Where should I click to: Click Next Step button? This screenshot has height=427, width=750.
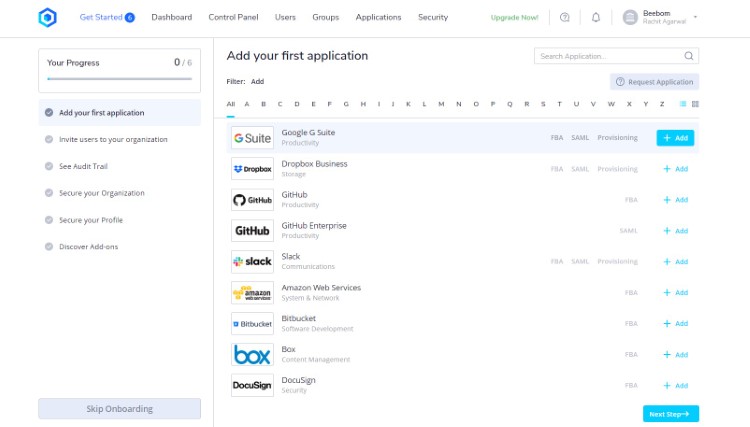(x=671, y=414)
